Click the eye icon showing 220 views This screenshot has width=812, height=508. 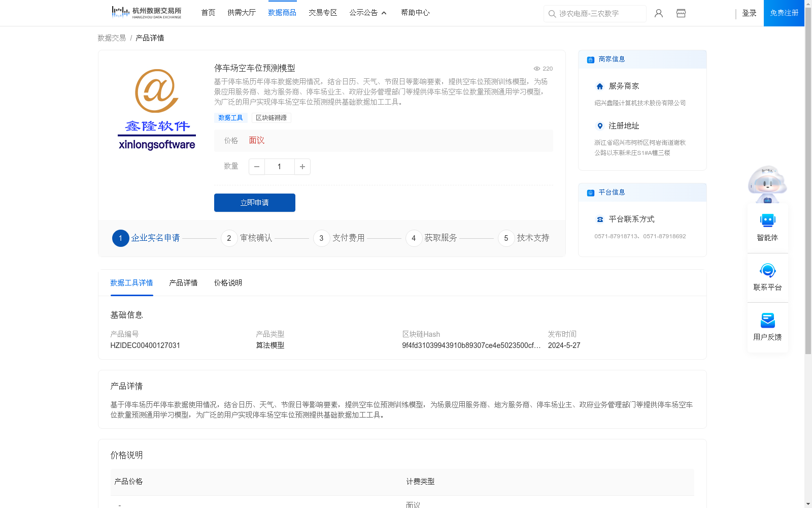(x=536, y=69)
